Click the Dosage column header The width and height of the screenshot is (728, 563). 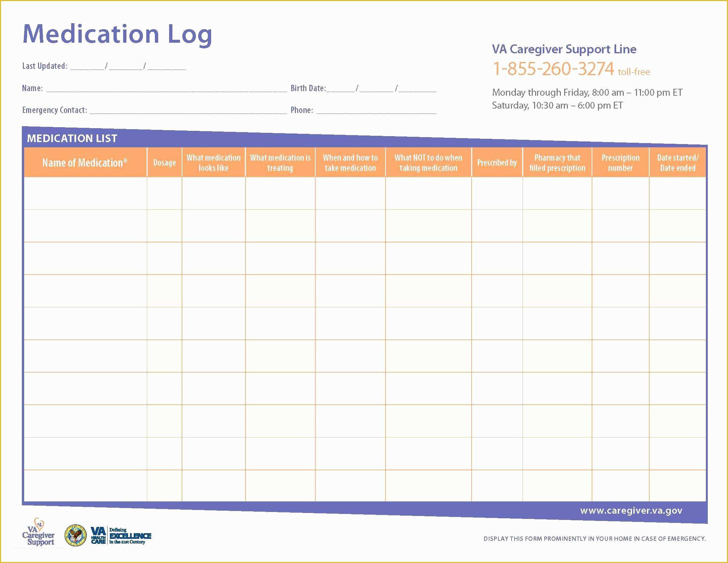pos(164,162)
